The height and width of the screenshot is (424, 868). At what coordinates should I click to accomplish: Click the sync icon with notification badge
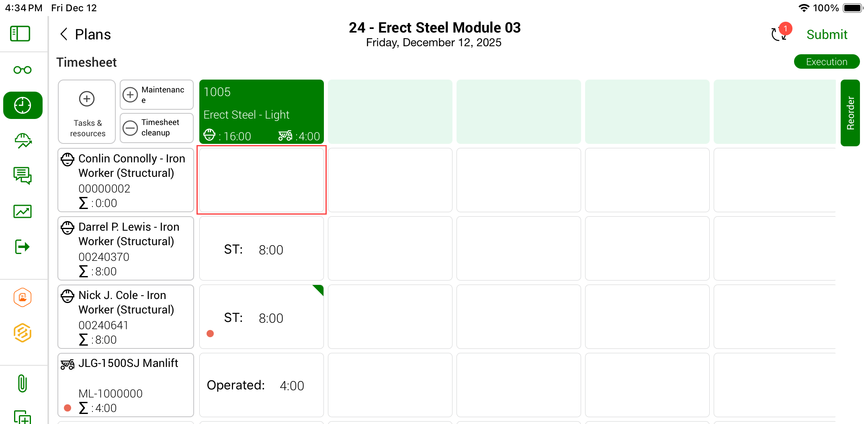point(780,34)
